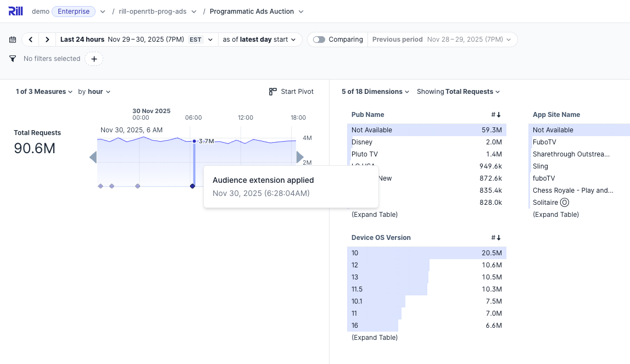Go to previous time period arrow
The image size is (630, 364).
coord(31,40)
